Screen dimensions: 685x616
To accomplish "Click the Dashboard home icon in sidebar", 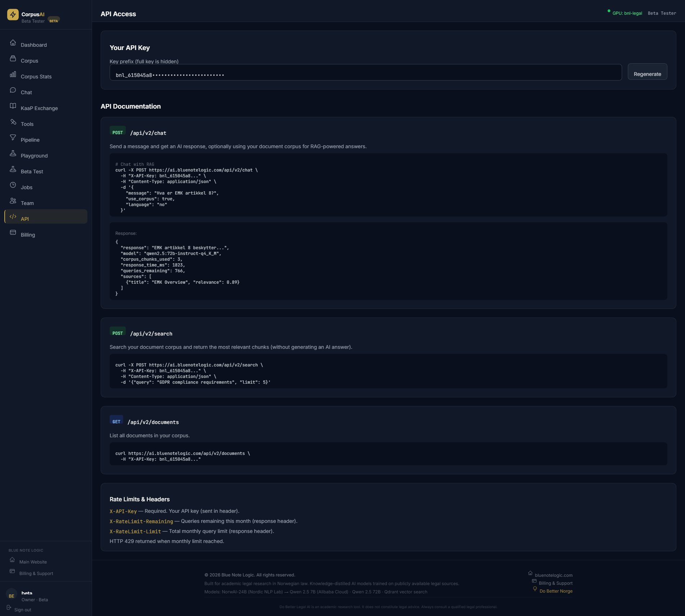I will (13, 43).
